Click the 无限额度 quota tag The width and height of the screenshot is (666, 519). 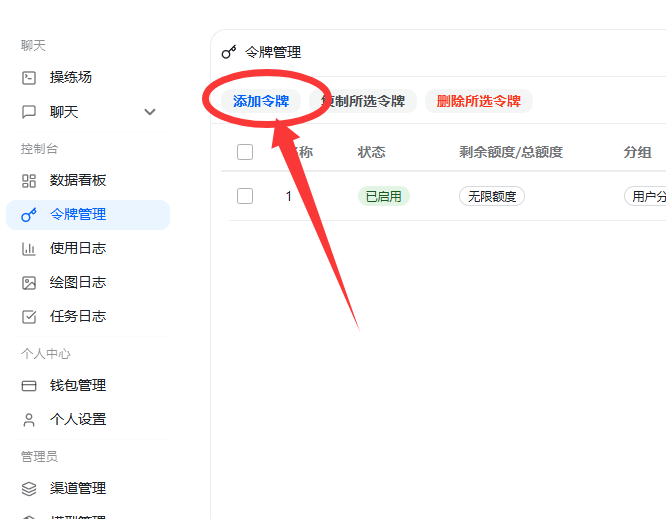(492, 196)
